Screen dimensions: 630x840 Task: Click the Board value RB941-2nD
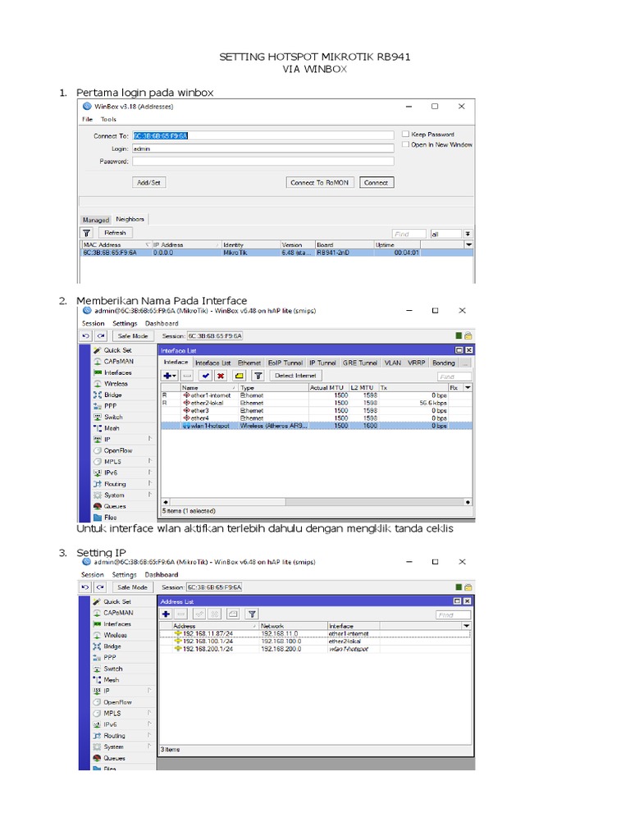(333, 253)
